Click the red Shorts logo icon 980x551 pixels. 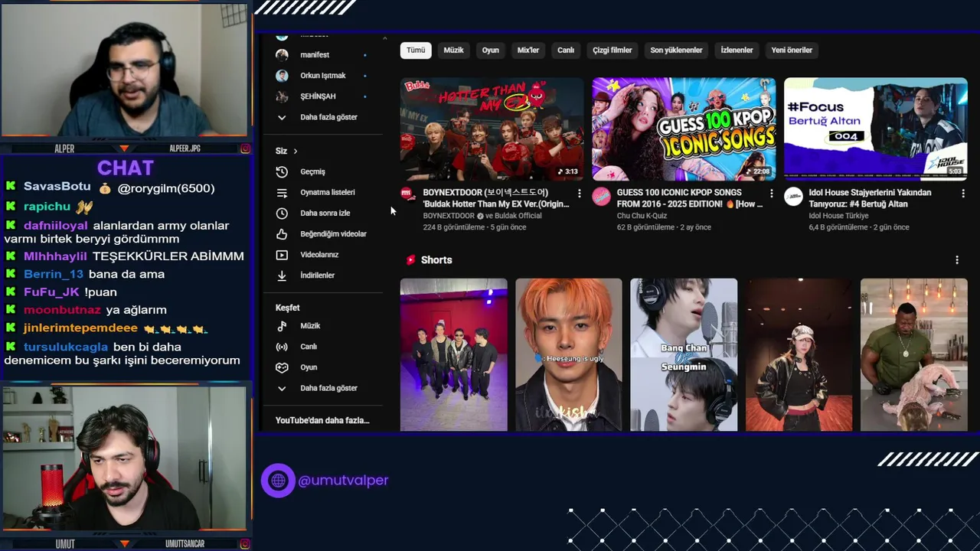pos(410,260)
